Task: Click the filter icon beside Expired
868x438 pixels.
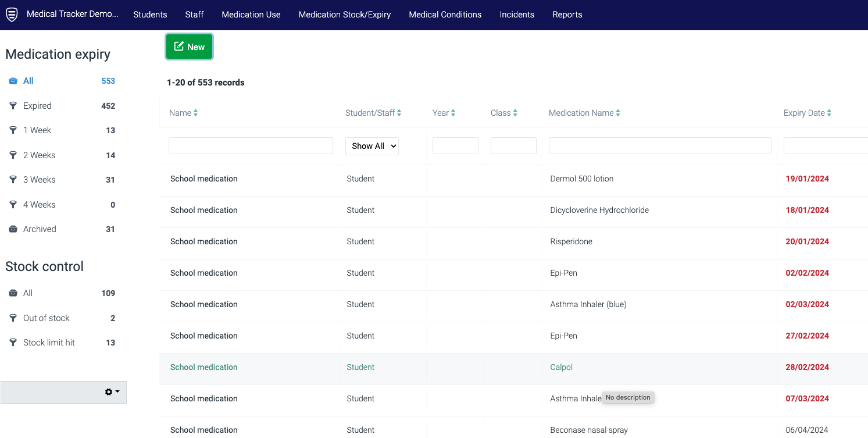Action: point(13,106)
